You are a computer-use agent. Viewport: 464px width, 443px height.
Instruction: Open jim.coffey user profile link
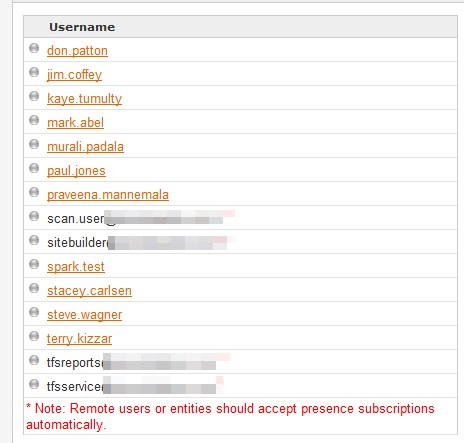point(74,75)
